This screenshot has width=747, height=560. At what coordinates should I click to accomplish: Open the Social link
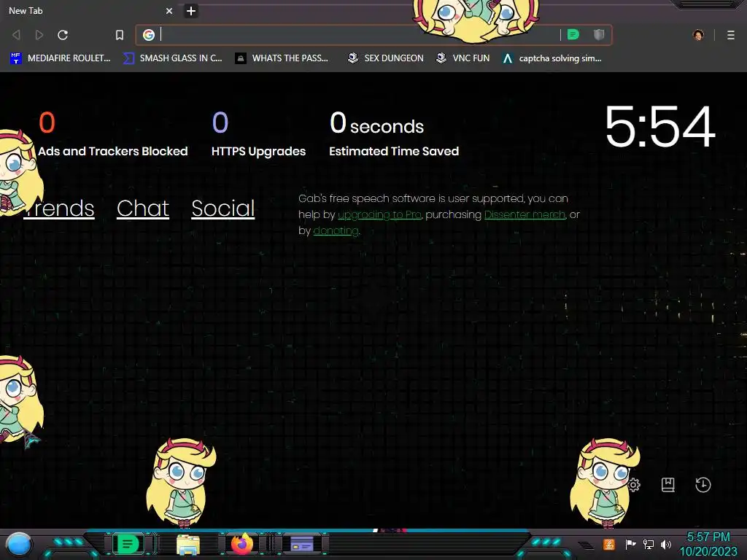coord(223,208)
